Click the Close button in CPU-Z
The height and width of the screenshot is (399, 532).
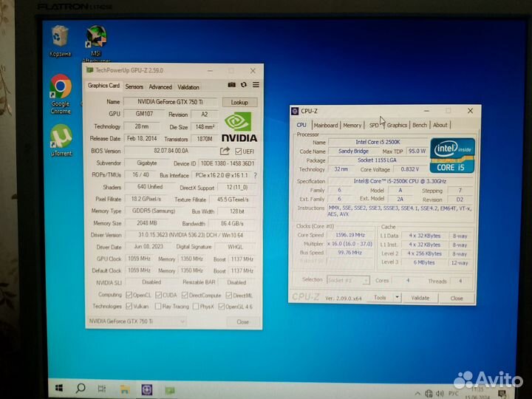pyautogui.click(x=457, y=299)
